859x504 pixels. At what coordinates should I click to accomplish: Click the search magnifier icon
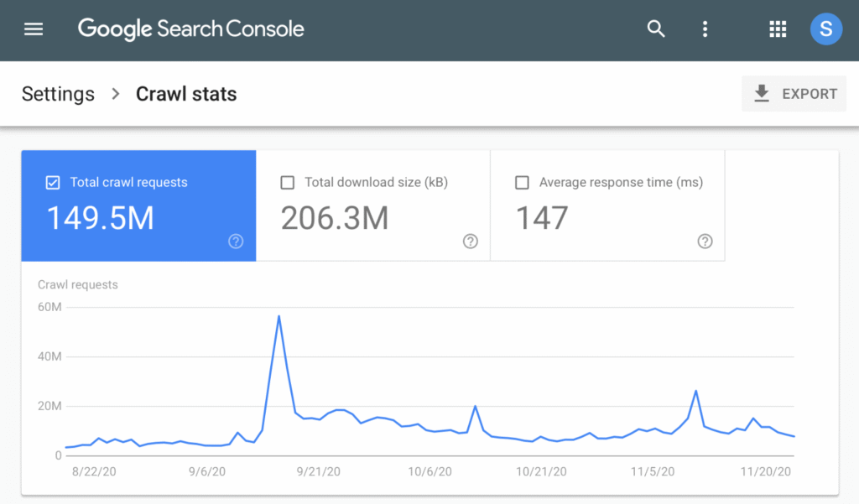click(x=656, y=29)
